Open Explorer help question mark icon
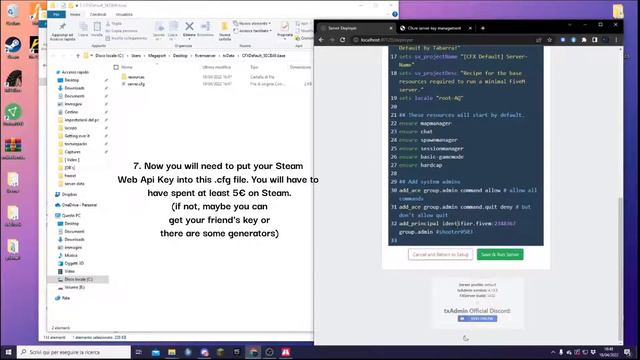This screenshot has height=360, width=640. 394,14
